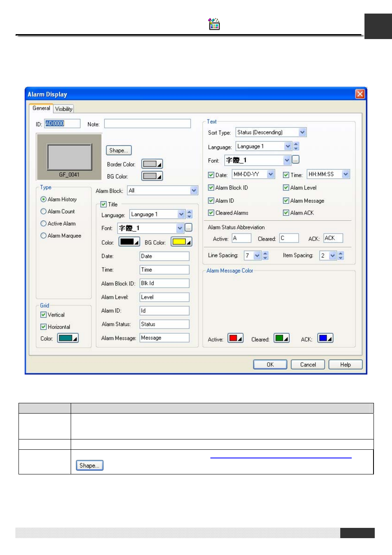Click the Alarm ID title field
Image resolution: width=392 pixels, height=555 pixels.
click(164, 310)
